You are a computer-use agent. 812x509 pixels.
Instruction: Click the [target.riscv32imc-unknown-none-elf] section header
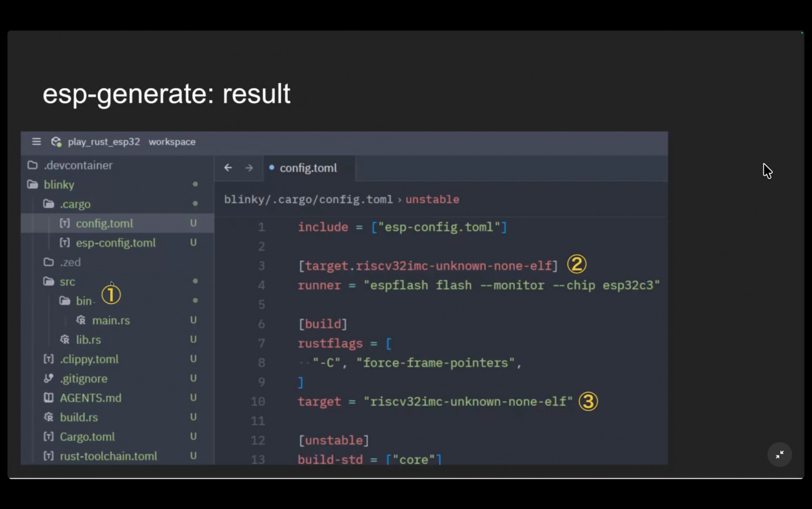coord(428,266)
